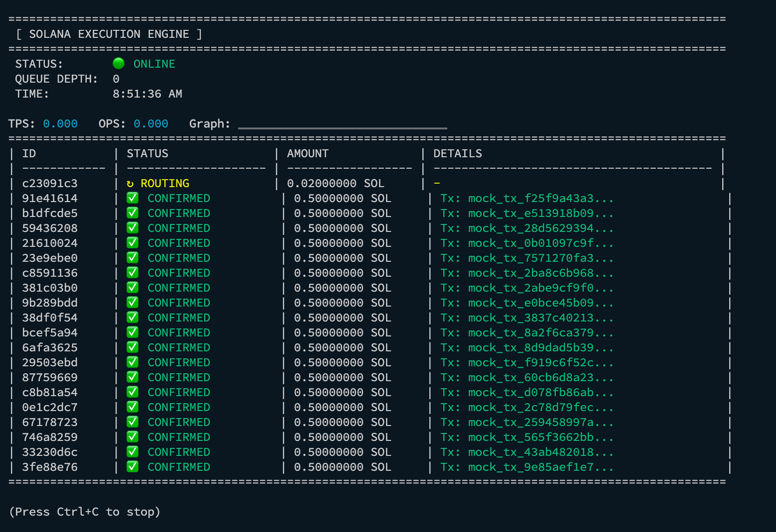This screenshot has width=776, height=532.
Task: Click the OPS value 0.000
Action: coord(151,123)
